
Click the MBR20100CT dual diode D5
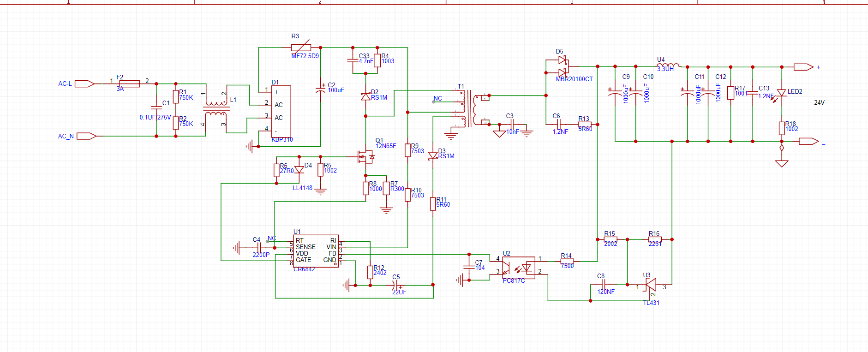tap(562, 66)
